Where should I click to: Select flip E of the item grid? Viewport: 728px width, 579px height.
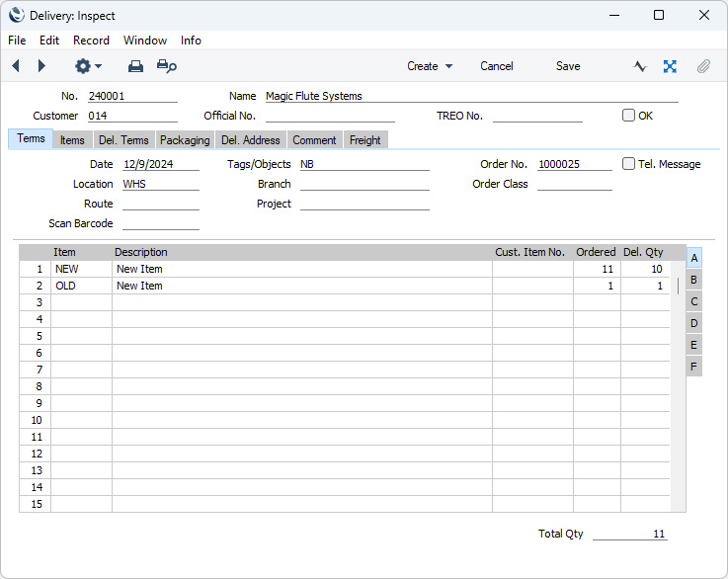[694, 345]
